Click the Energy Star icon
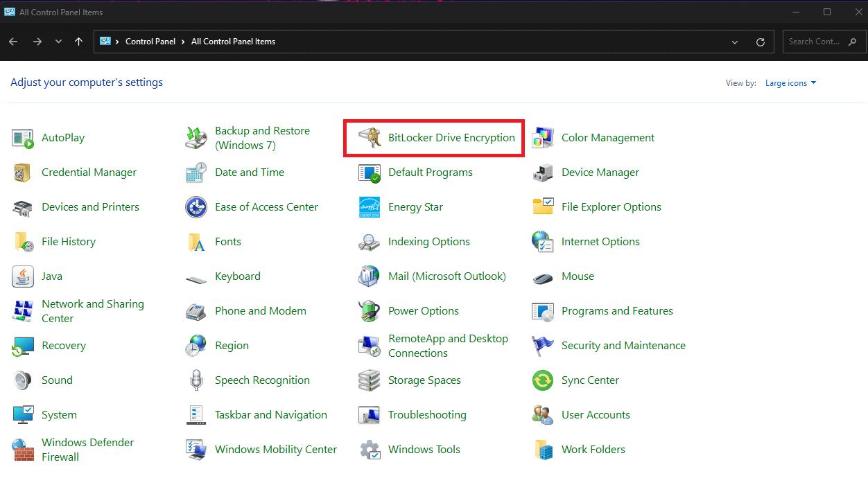The width and height of the screenshot is (868, 503). pyautogui.click(x=370, y=207)
